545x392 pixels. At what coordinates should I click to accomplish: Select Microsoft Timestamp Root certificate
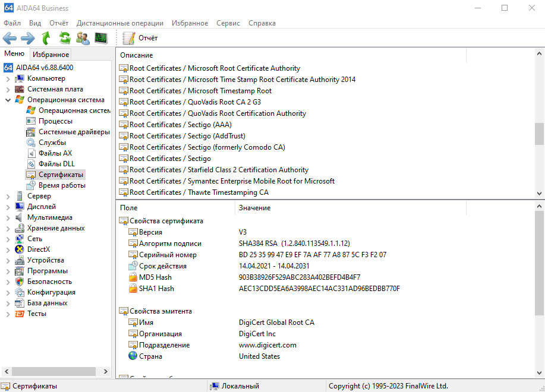point(196,91)
